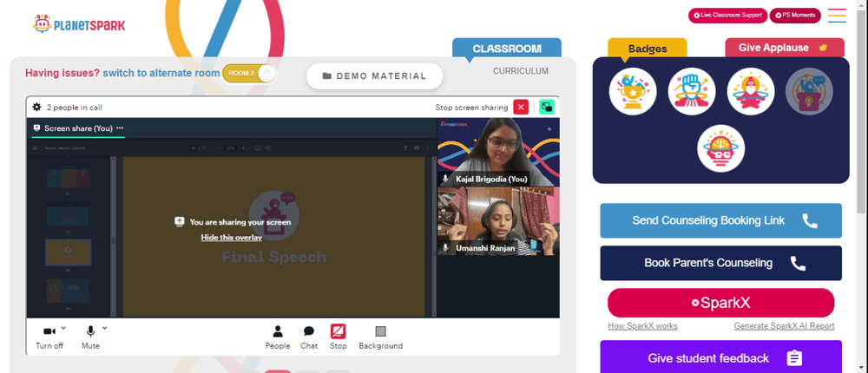The image size is (868, 373).
Task: Switch to the CURRICULUM tab
Action: [521, 71]
